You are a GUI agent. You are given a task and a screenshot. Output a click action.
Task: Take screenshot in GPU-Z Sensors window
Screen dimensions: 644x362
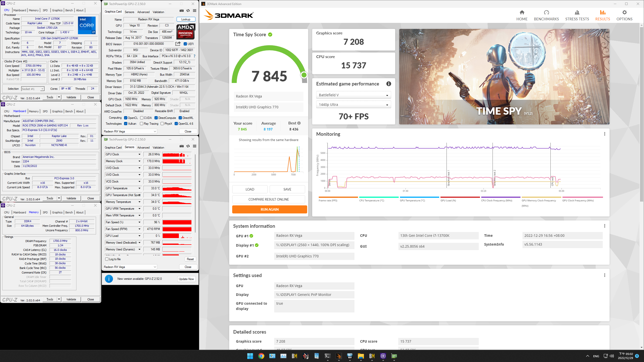pos(182,146)
